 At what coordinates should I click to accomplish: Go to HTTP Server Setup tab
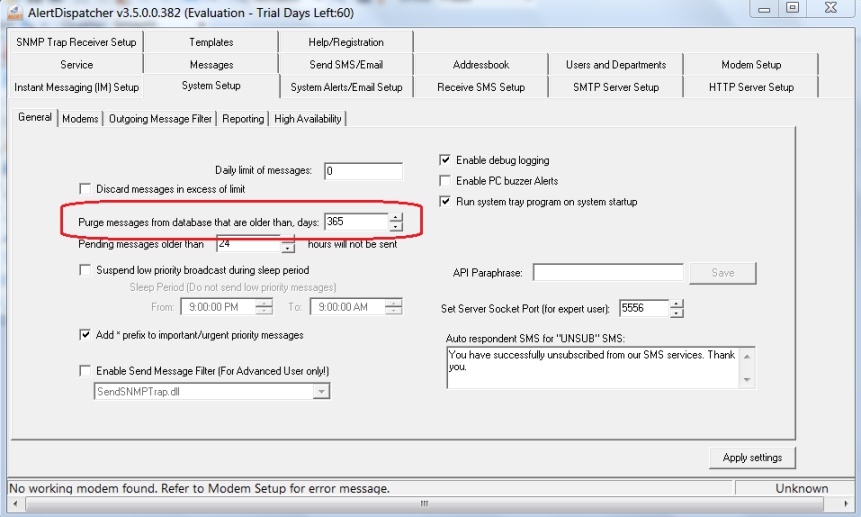point(751,87)
